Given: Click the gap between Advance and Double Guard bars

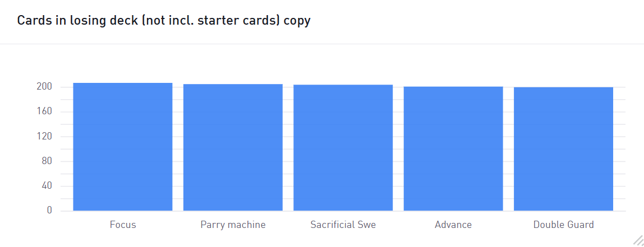Looking at the screenshot, I should pos(508,148).
